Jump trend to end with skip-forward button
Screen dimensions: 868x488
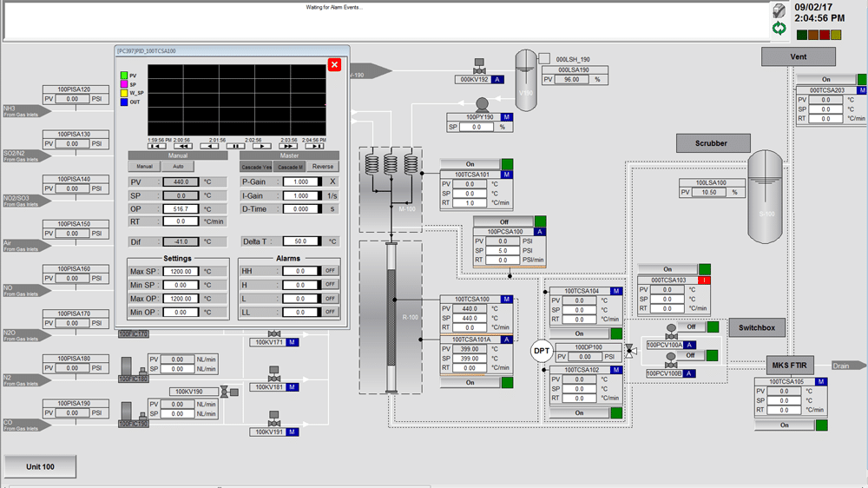pyautogui.click(x=314, y=146)
